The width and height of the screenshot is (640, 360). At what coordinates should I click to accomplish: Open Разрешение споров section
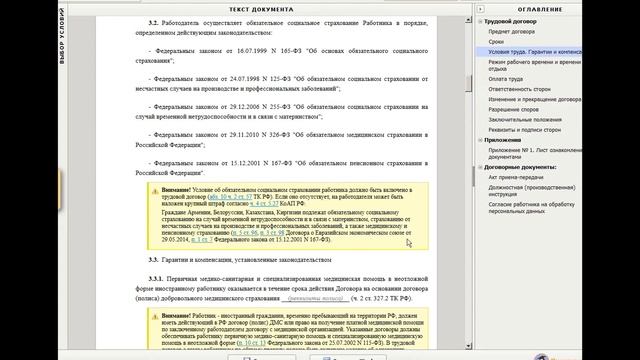(513, 109)
